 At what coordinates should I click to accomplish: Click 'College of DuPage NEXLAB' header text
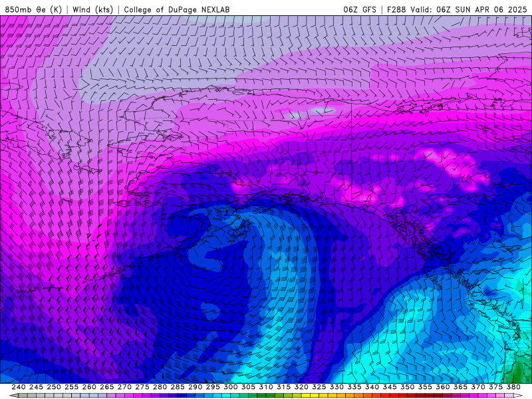177,9
